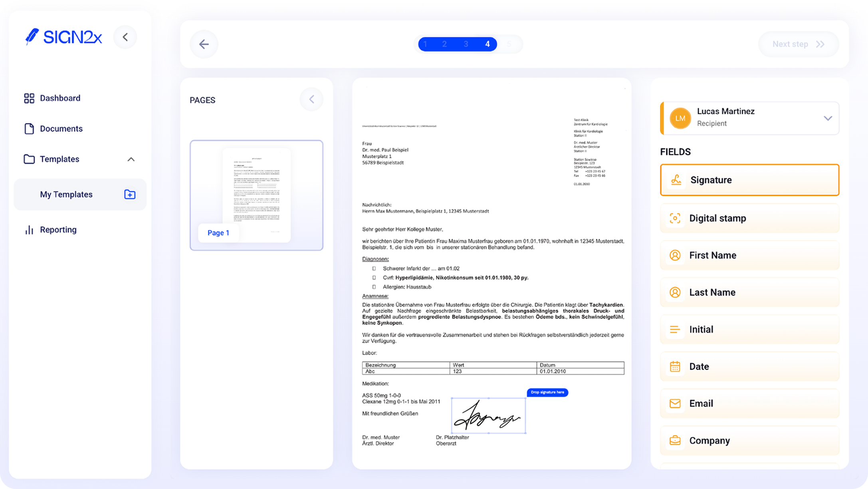Click the Date calendar icon

pyautogui.click(x=675, y=366)
